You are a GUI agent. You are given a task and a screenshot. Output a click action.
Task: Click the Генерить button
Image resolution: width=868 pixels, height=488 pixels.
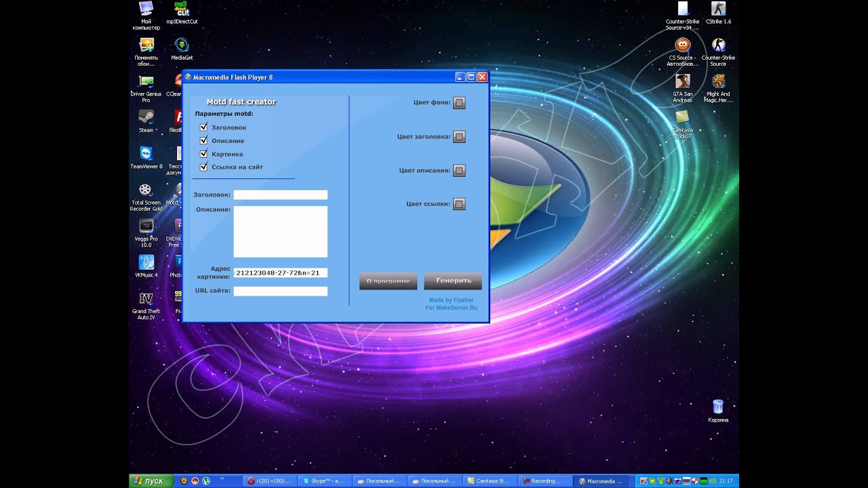point(453,281)
